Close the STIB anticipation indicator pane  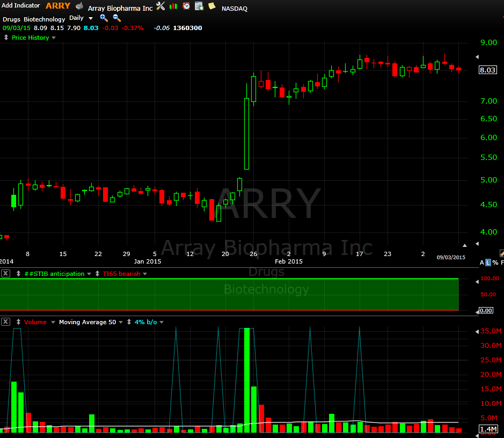pyautogui.click(x=5, y=273)
